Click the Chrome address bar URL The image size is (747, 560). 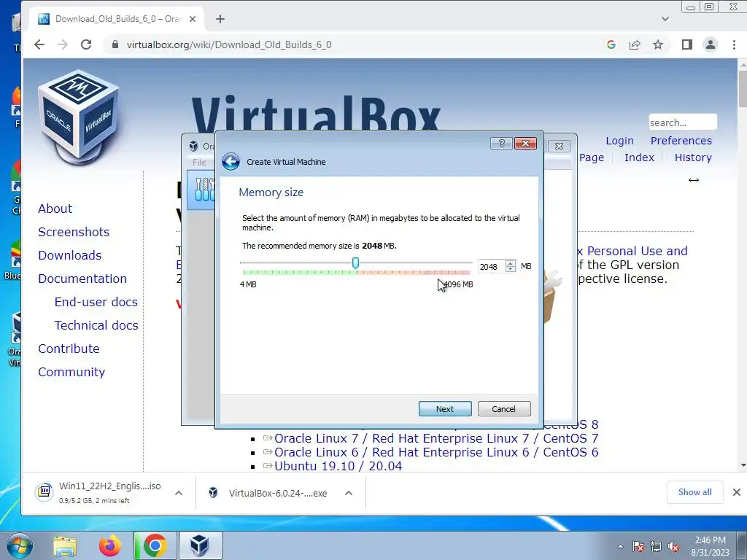229,44
